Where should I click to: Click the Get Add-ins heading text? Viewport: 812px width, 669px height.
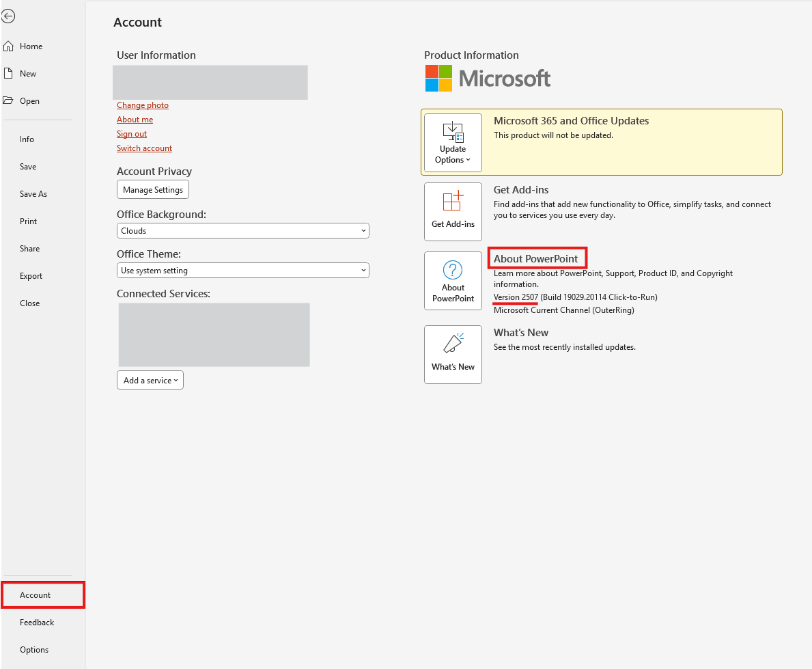coord(521,190)
